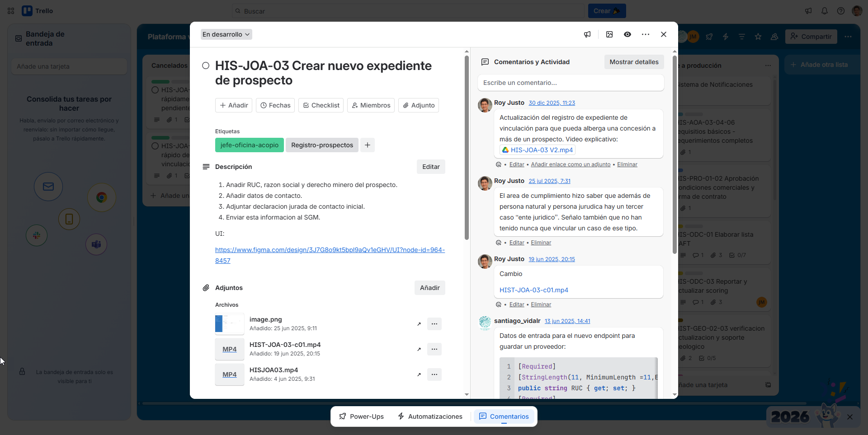Open notifications bell

click(825, 11)
